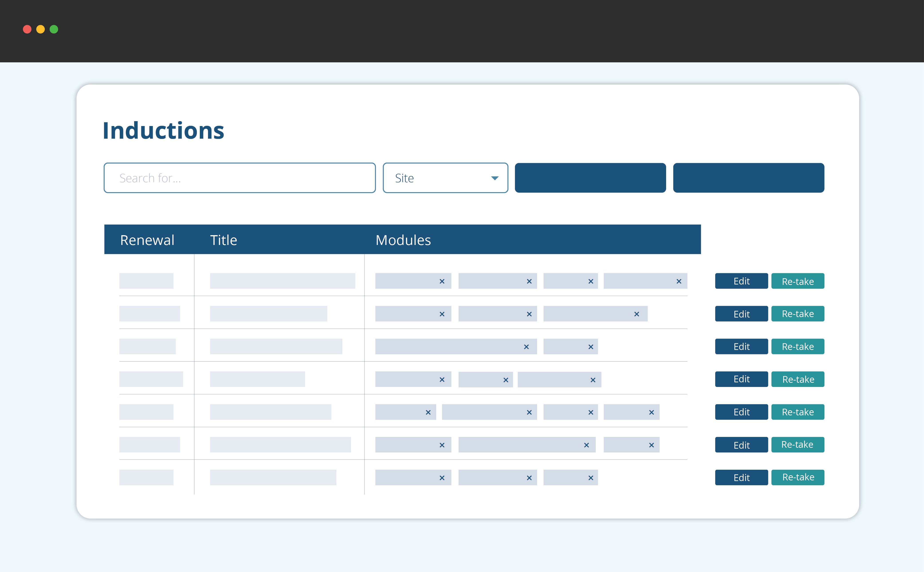Click the first blank blue button after Site
The height and width of the screenshot is (572, 924).
(x=590, y=178)
